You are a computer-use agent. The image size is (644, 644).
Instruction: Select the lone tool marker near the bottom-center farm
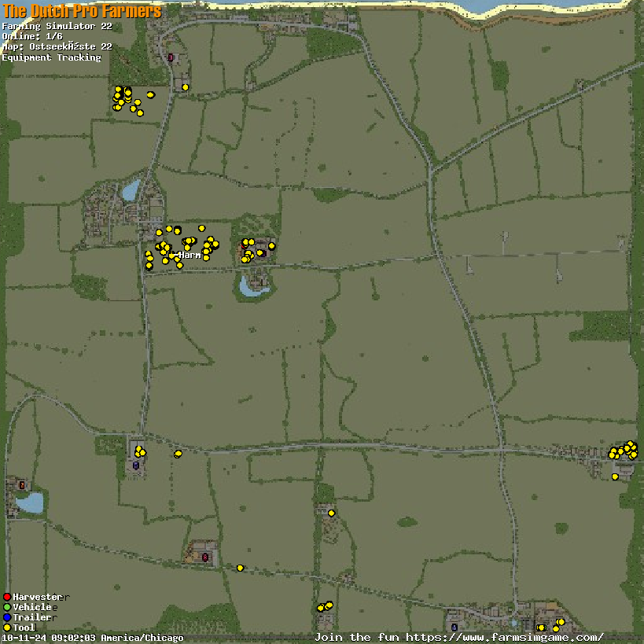(x=331, y=513)
